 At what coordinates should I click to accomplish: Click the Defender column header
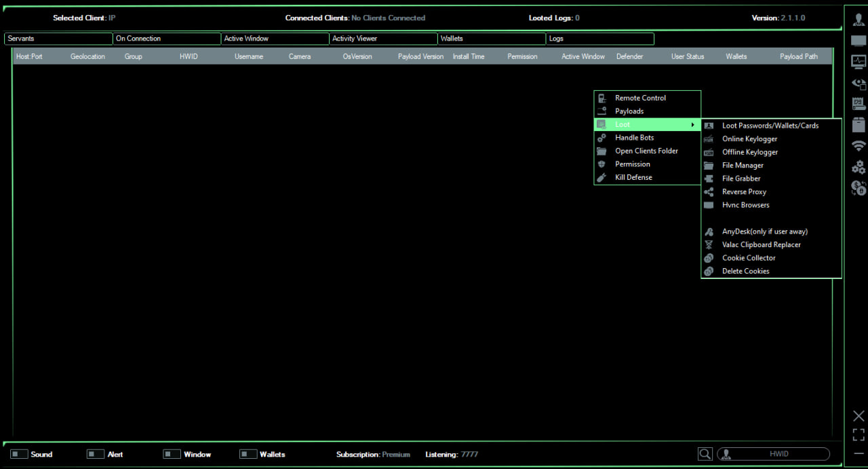(x=629, y=56)
